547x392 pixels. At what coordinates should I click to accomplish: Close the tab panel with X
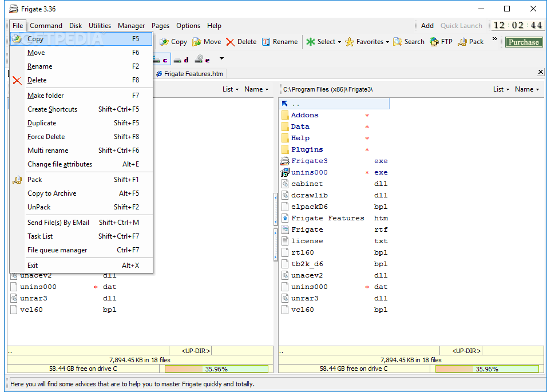click(x=540, y=72)
